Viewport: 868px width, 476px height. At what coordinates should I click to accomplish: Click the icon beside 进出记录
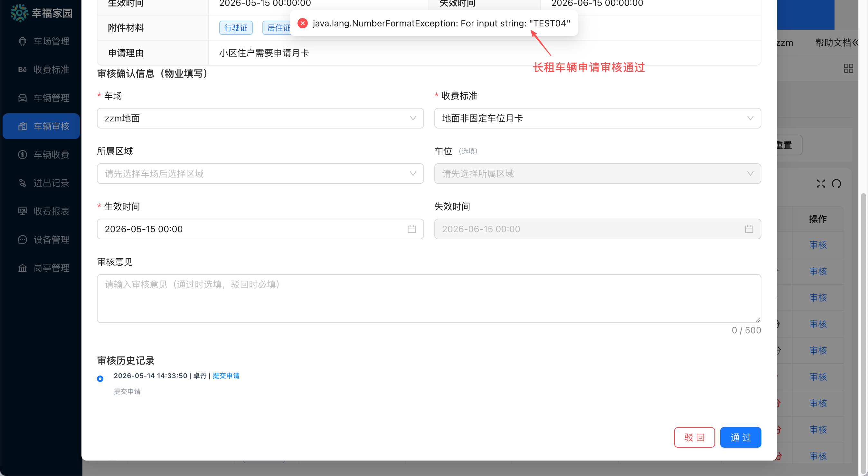click(22, 183)
